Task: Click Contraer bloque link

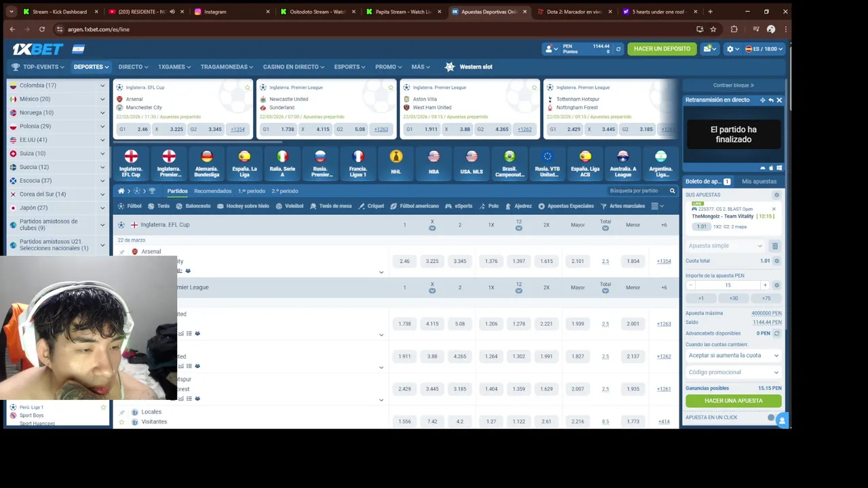Action: click(x=733, y=85)
